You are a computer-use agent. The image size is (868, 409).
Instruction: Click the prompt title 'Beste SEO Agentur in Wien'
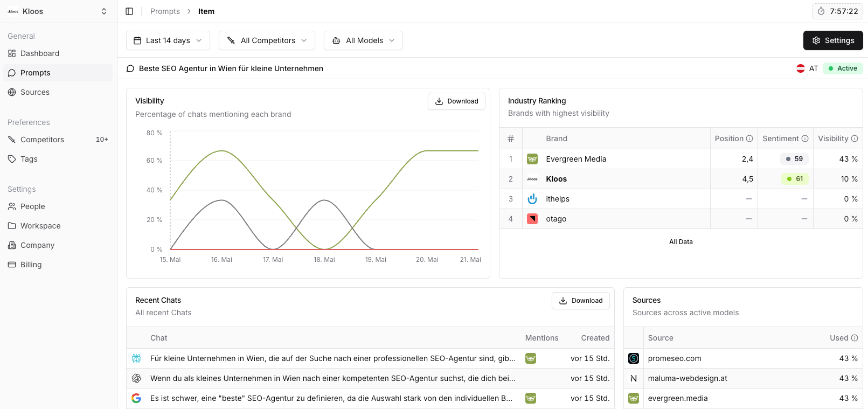(231, 68)
